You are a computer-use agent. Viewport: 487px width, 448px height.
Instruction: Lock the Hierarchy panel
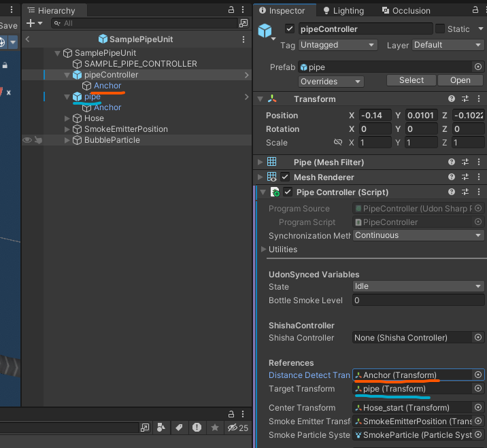(x=231, y=10)
